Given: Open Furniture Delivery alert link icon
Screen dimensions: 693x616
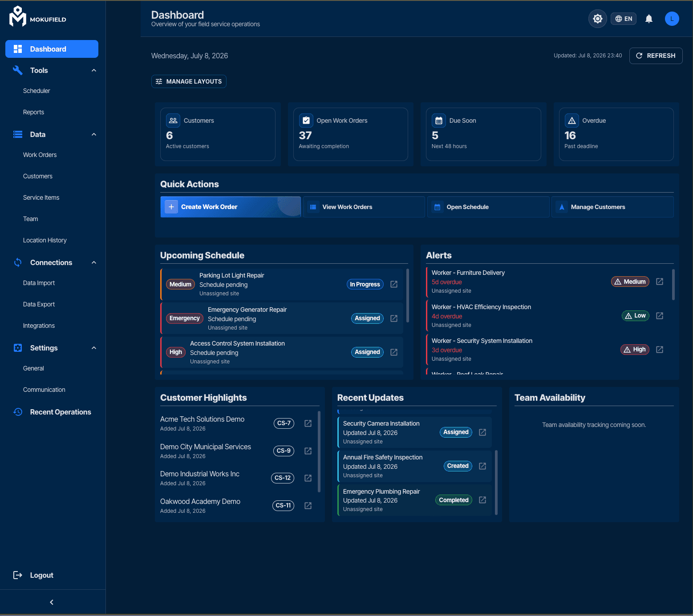Looking at the screenshot, I should point(660,282).
